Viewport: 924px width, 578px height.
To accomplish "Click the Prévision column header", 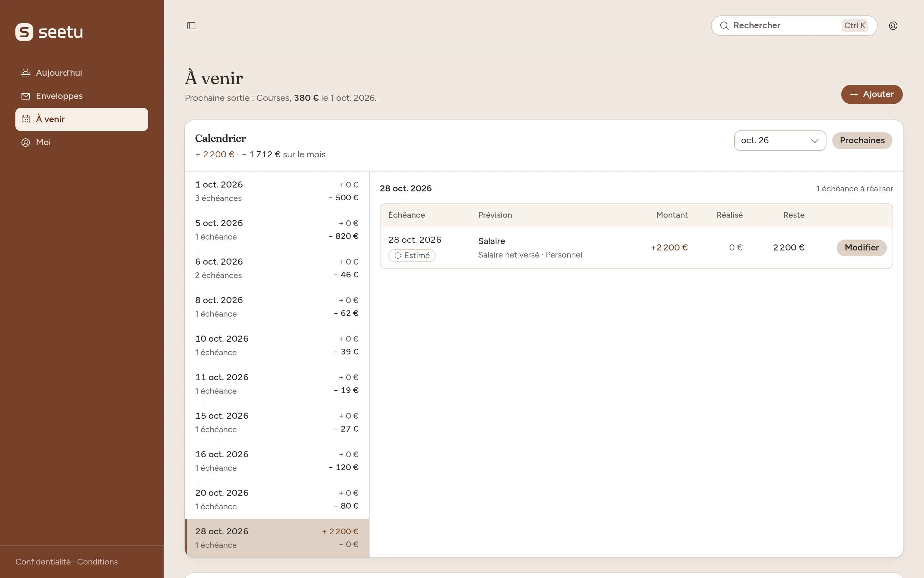I will 495,215.
